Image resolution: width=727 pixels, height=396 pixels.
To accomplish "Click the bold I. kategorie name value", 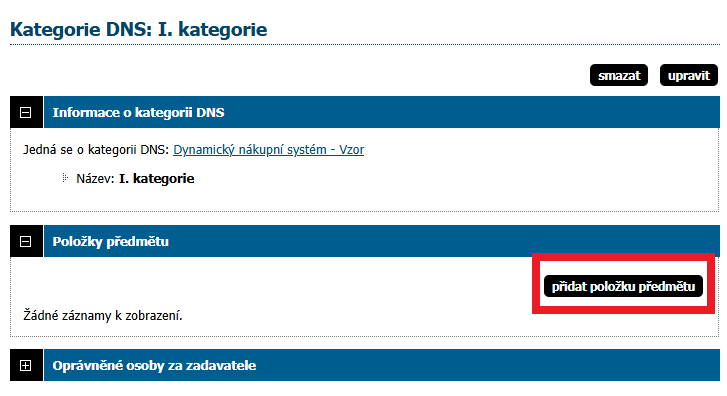I will (156, 179).
